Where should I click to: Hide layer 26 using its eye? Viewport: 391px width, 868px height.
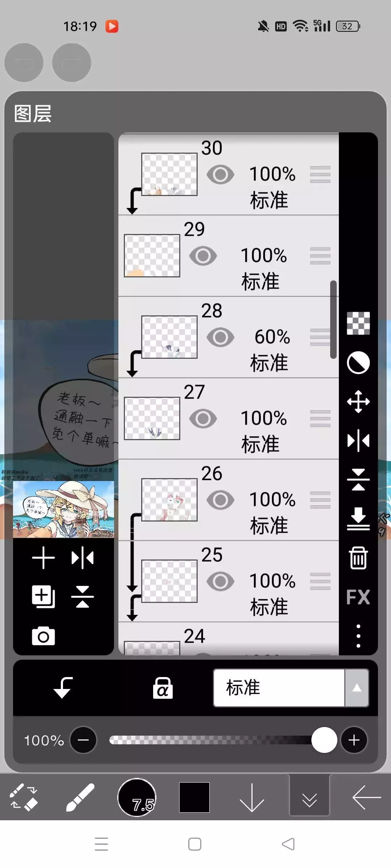pos(220,500)
